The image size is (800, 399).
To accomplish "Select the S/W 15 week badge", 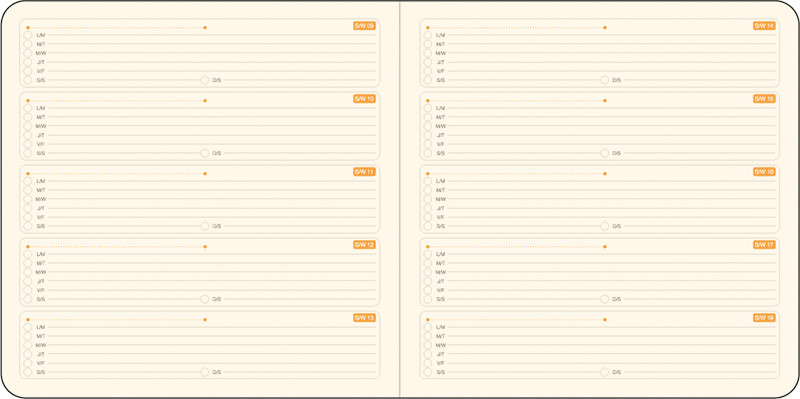I will [764, 99].
